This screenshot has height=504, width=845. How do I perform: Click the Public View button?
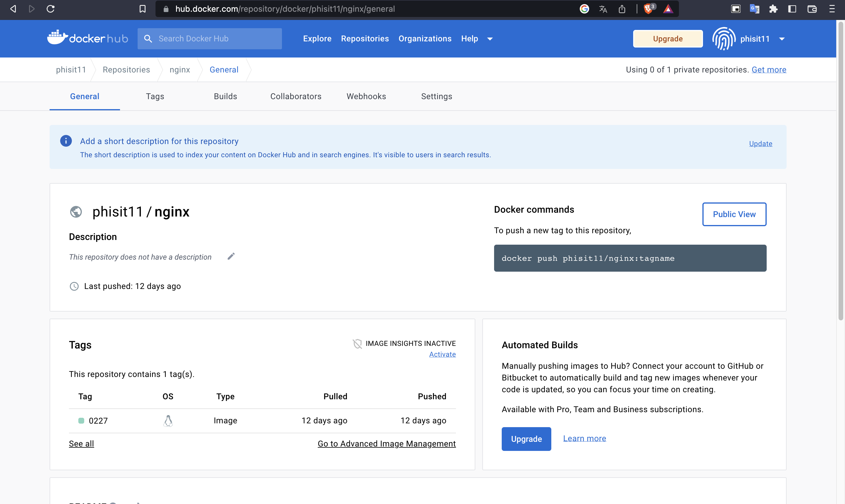[734, 214]
